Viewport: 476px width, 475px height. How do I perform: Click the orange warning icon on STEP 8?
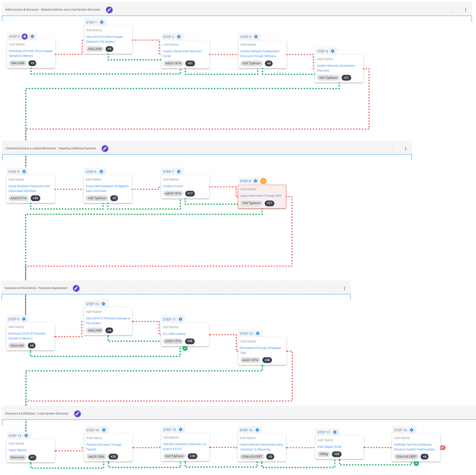point(263,181)
